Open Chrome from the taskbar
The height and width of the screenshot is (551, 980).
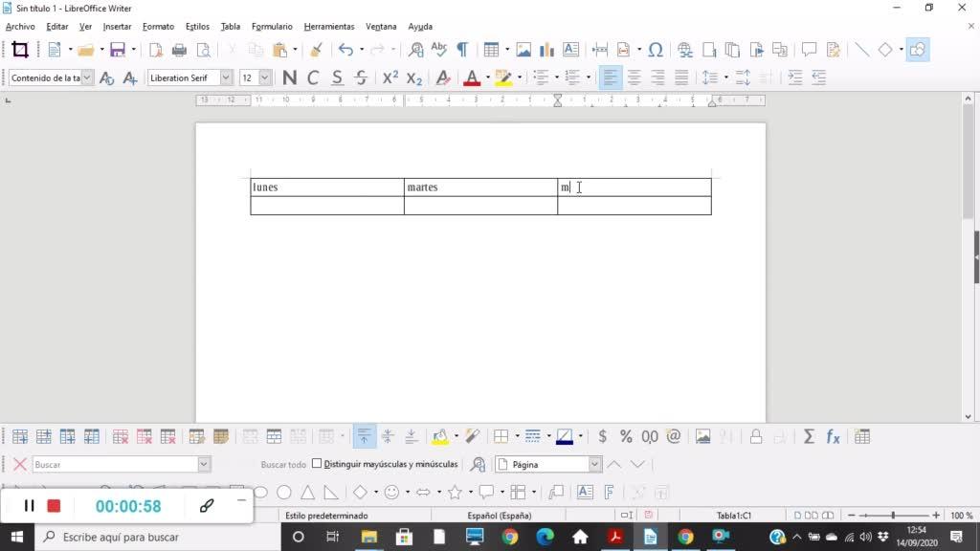click(x=510, y=537)
